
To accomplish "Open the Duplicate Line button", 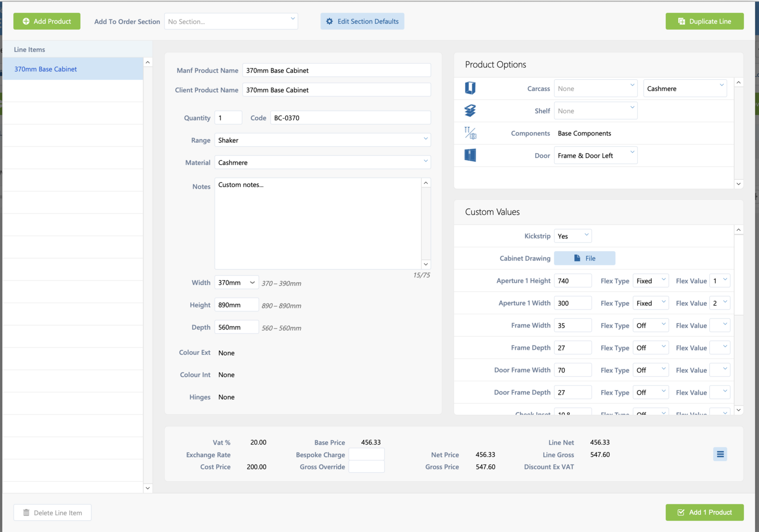I will click(704, 21).
